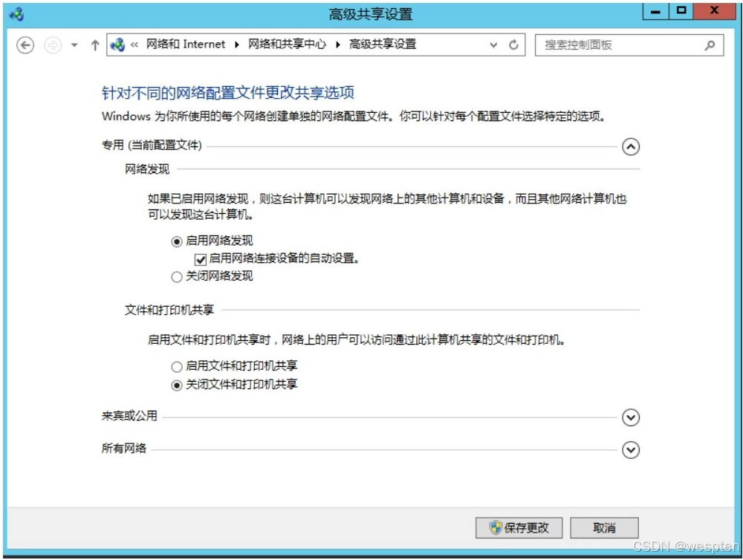This screenshot has width=743, height=560.
Task: Click the search magnifier icon
Action: point(710,45)
